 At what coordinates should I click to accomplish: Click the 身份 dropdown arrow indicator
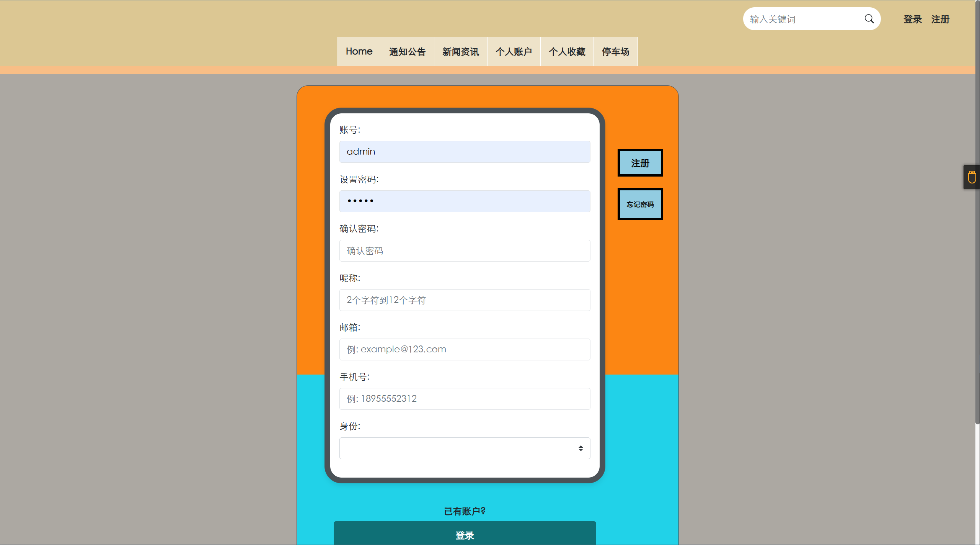(580, 448)
